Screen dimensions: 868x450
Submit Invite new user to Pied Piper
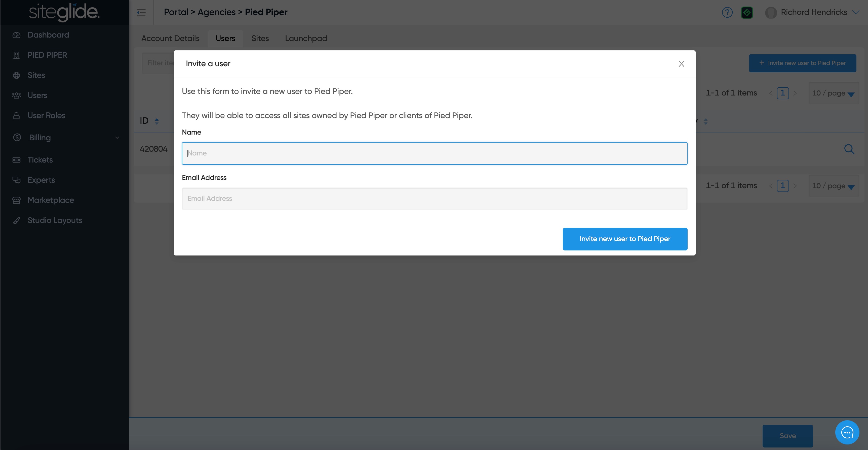624,239
